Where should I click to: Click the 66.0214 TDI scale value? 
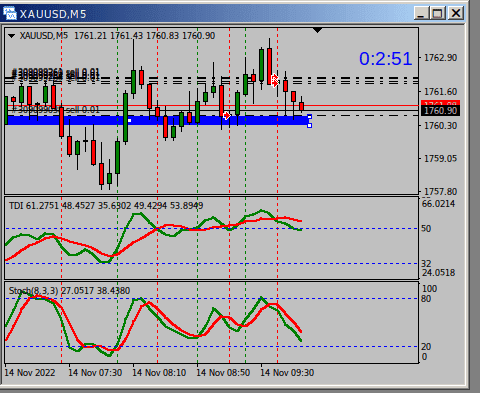[438, 204]
